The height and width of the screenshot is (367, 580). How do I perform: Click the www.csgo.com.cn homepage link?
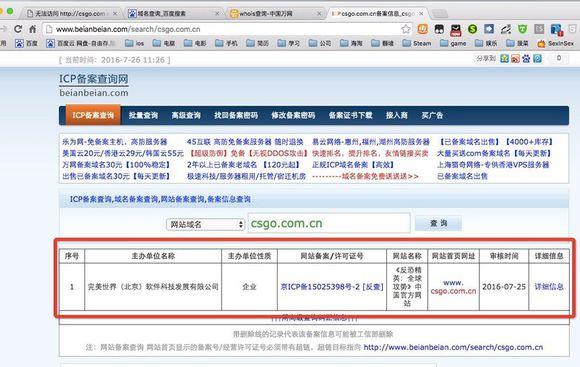tap(453, 287)
